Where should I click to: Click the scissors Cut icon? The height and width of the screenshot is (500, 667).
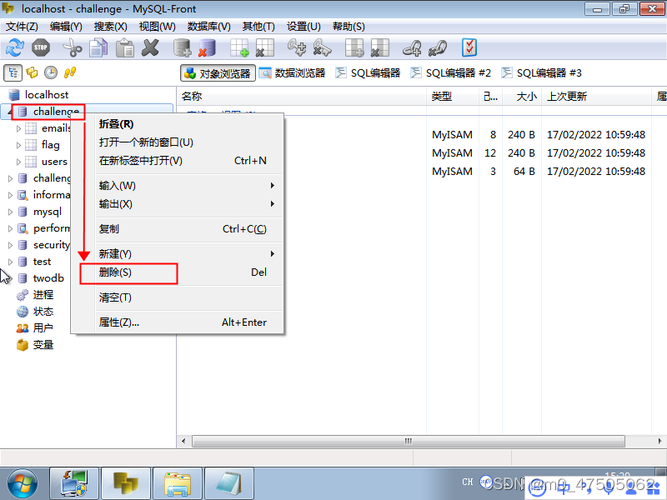tap(72, 48)
